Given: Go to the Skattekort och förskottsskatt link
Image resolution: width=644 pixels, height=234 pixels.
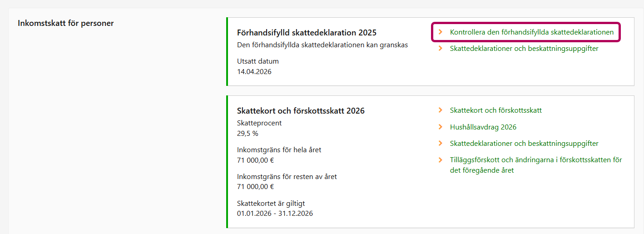Looking at the screenshot, I should coord(495,110).
